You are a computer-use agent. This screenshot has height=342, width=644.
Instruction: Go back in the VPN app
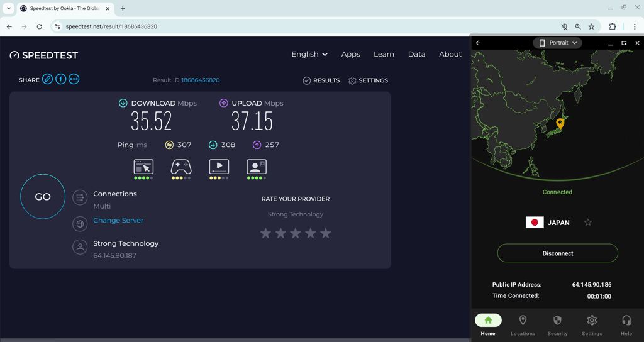479,43
